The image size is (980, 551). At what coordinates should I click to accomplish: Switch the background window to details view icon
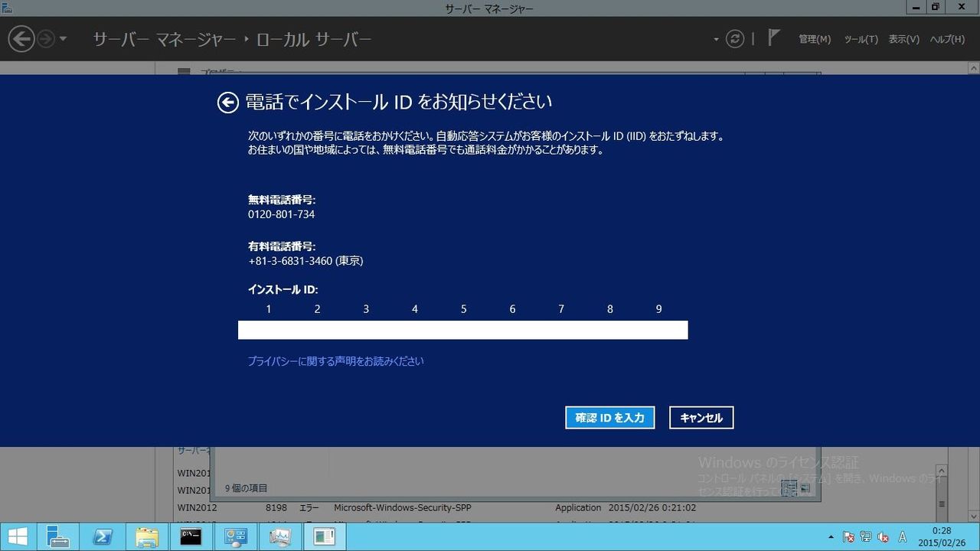[791, 488]
